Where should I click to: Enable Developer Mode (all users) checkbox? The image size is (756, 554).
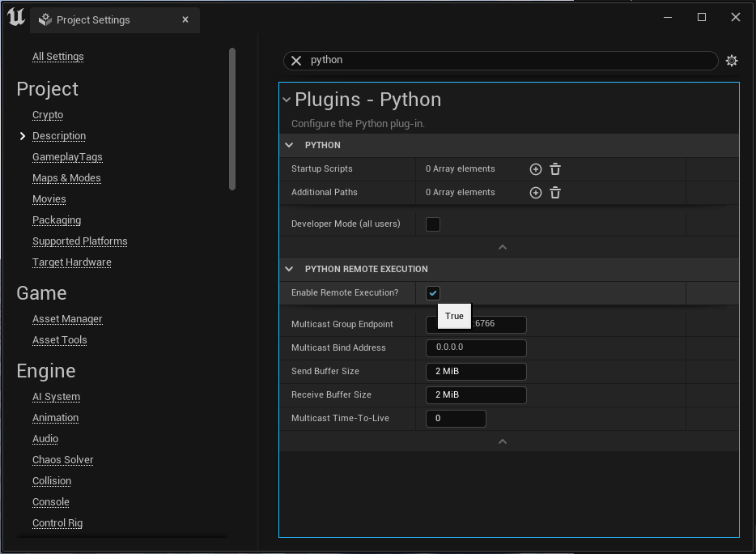tap(433, 224)
